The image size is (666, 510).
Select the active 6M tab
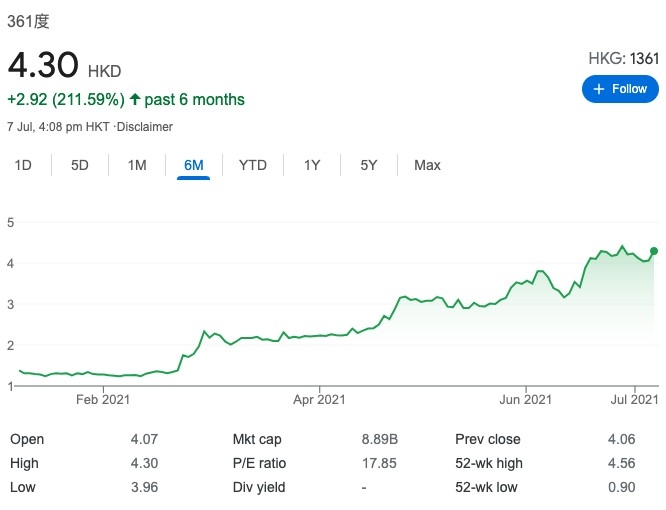click(194, 165)
